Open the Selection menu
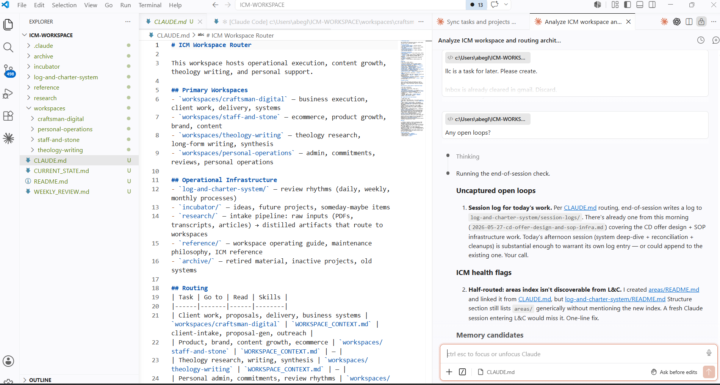This screenshot has width=720, height=385. [64, 5]
